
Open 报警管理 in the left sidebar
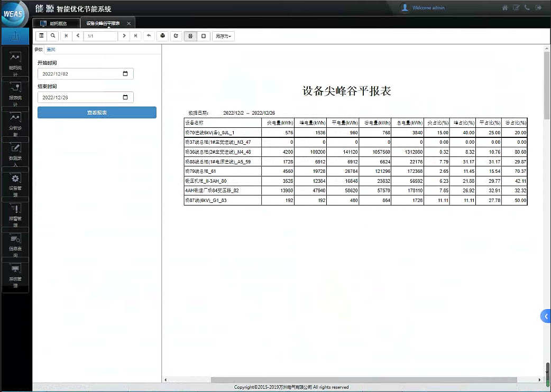(x=15, y=212)
